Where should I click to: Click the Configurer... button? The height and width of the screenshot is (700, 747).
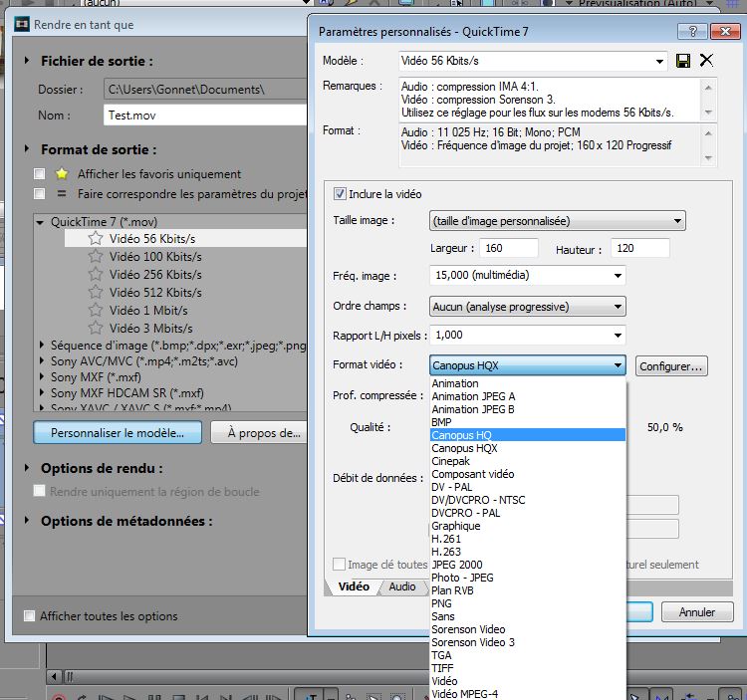tap(671, 366)
